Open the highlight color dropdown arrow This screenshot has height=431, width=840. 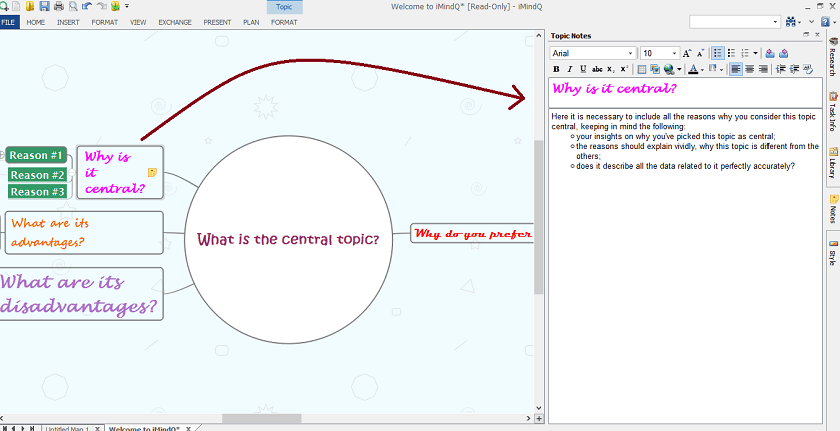point(722,70)
